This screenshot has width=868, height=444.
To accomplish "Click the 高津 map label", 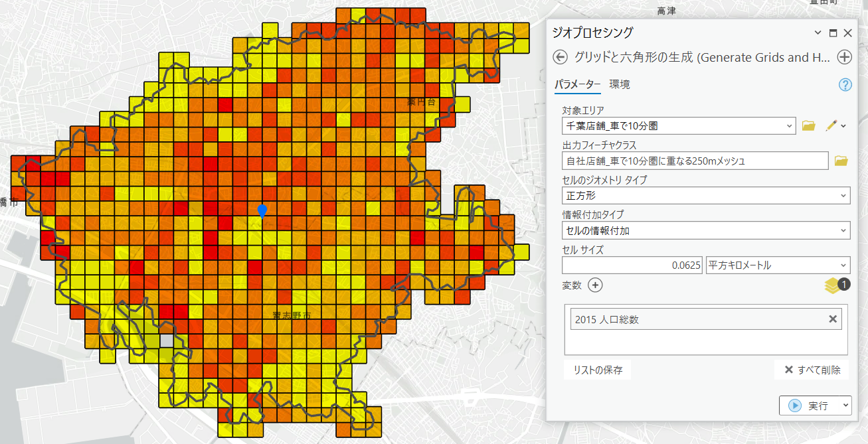I will (x=666, y=11).
